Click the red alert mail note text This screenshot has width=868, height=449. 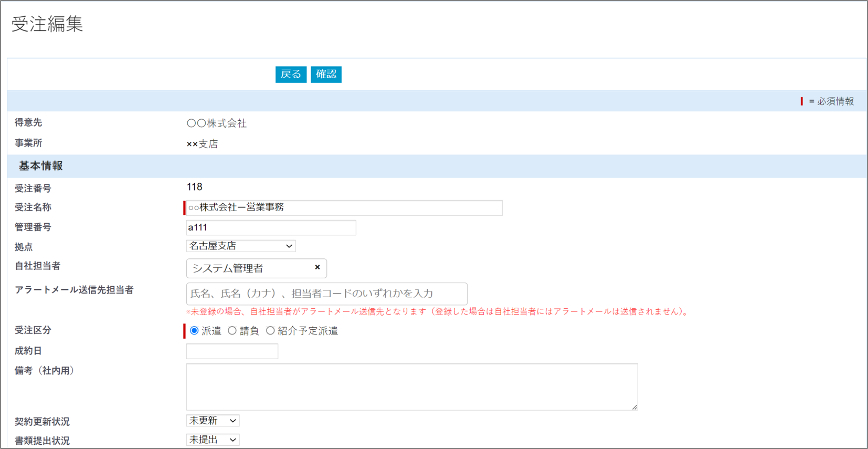(437, 311)
